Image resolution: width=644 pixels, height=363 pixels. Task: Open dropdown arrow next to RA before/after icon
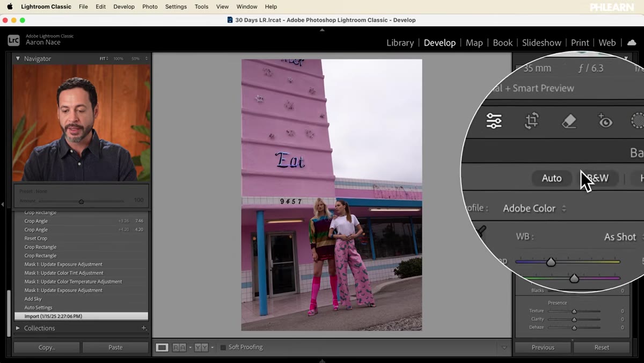190,347
